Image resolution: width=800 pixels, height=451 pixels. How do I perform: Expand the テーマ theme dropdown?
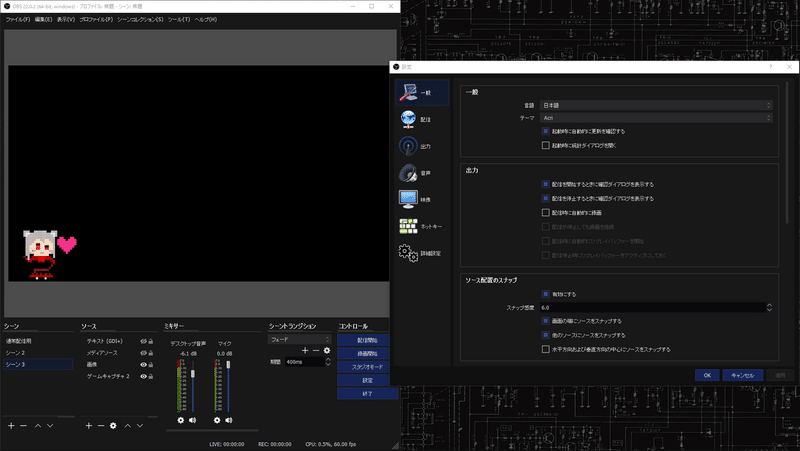point(656,118)
